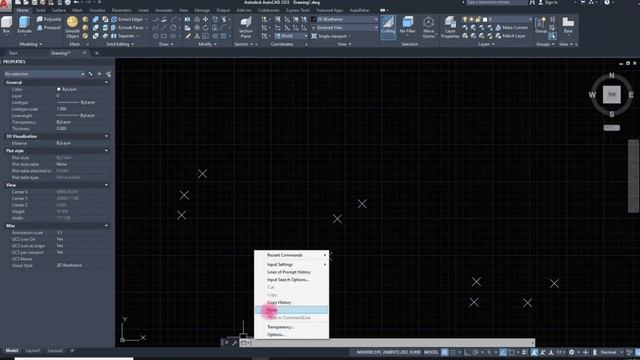Viewport: 640px width, 360px height.
Task: Select the No Filter tool
Action: [407, 25]
